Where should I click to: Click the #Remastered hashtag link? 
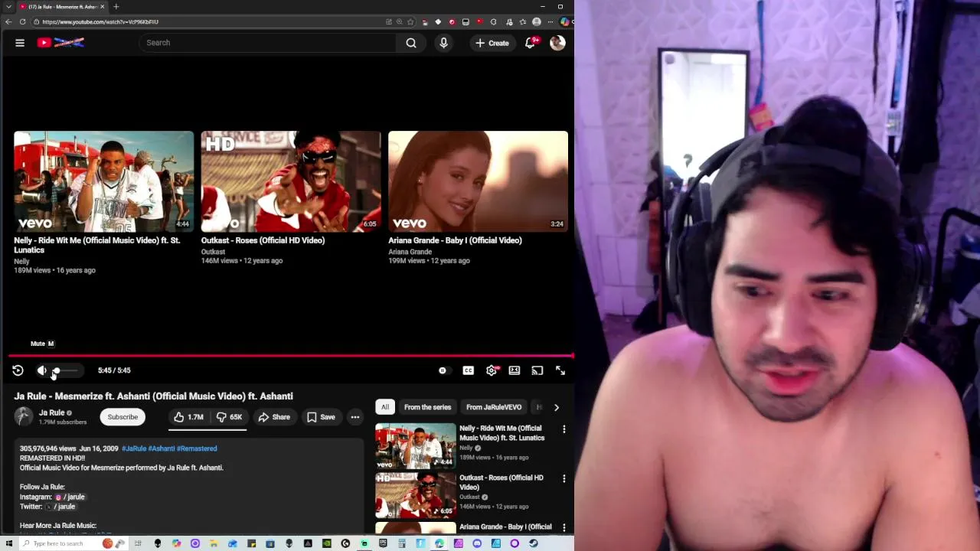[x=197, y=448]
